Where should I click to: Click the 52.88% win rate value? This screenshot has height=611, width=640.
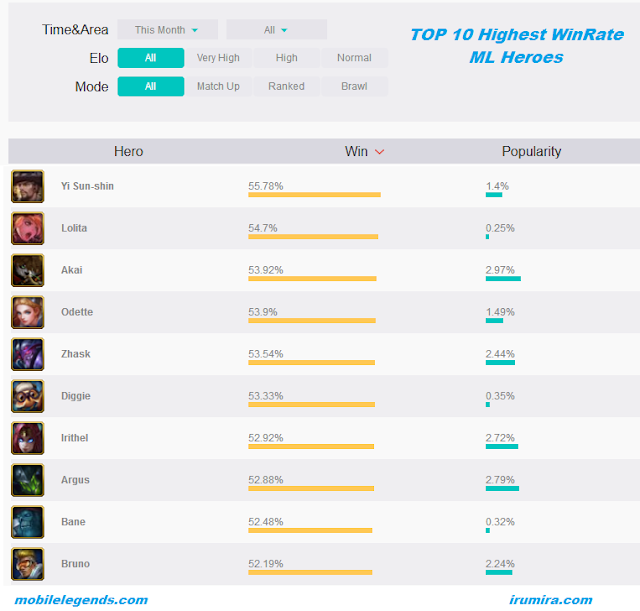265,480
